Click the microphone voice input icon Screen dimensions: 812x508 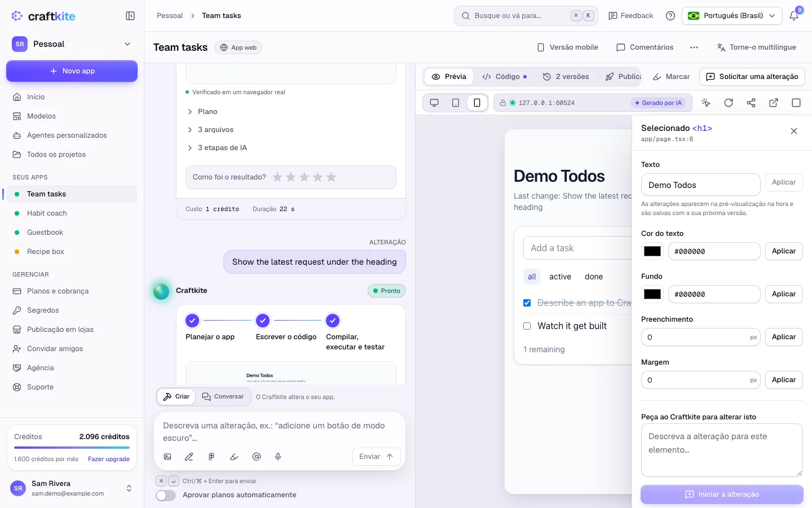278,457
